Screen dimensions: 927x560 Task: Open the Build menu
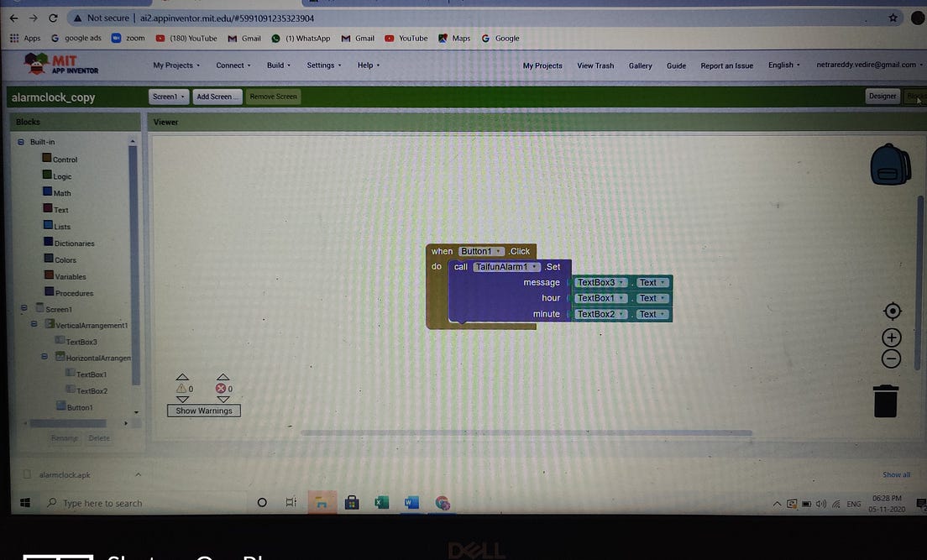(278, 65)
